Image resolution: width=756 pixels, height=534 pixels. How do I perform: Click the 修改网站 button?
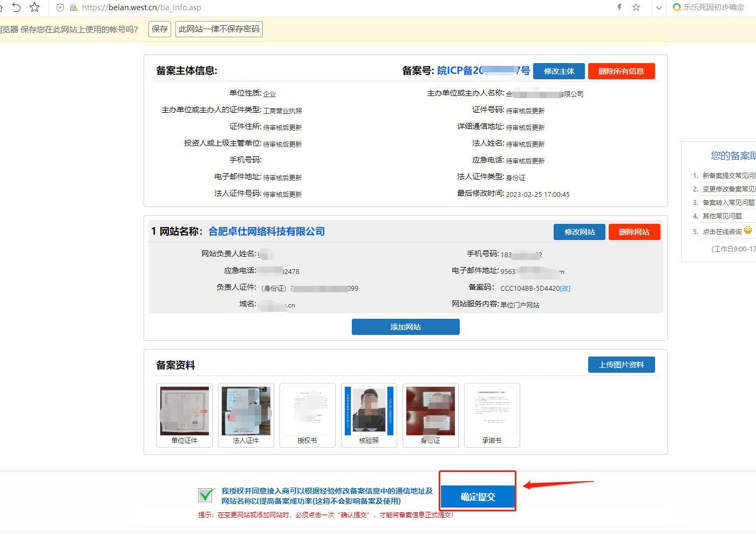click(580, 232)
